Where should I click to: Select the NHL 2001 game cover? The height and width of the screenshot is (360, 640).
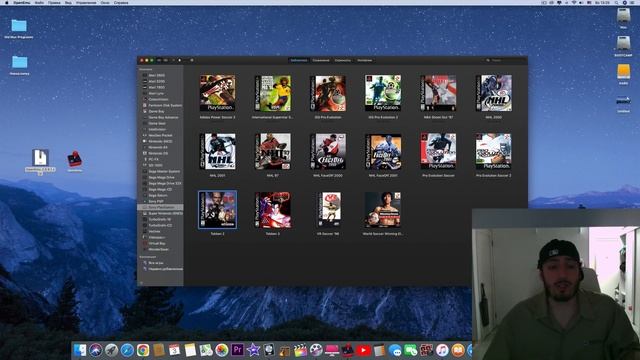pos(218,151)
